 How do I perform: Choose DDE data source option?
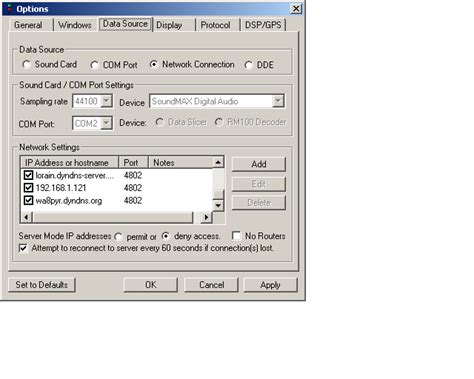pyautogui.click(x=248, y=65)
